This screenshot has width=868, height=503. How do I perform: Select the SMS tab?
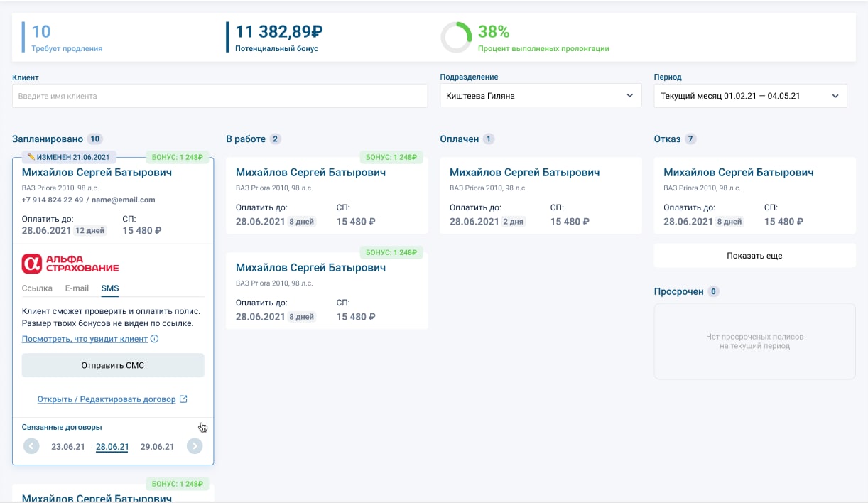coord(110,288)
